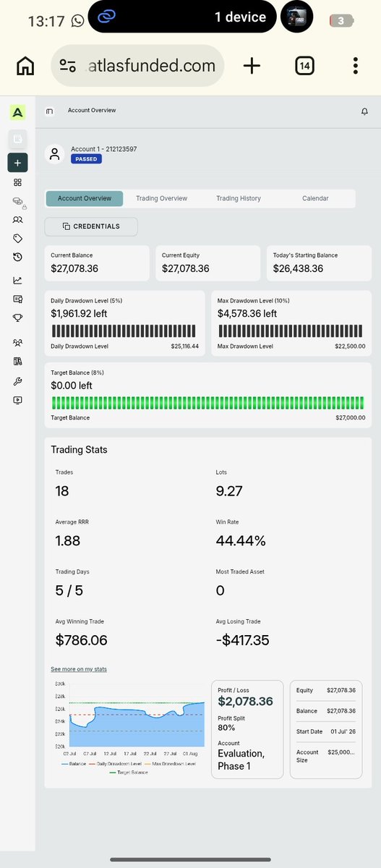Click the green Target Balance progress bar
The image size is (381, 868).
pos(208,403)
